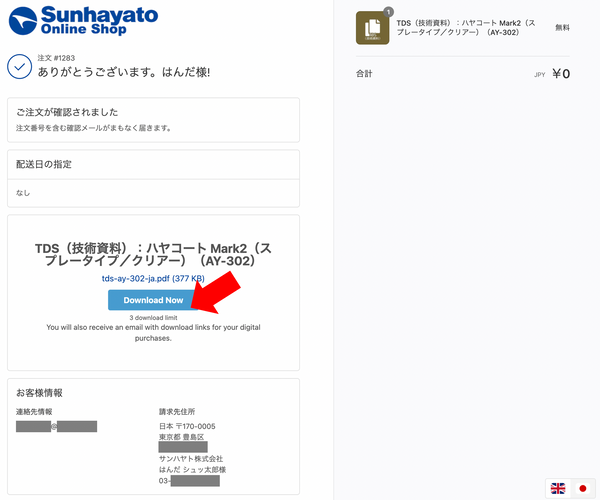Click the email download links notice text

point(153,332)
